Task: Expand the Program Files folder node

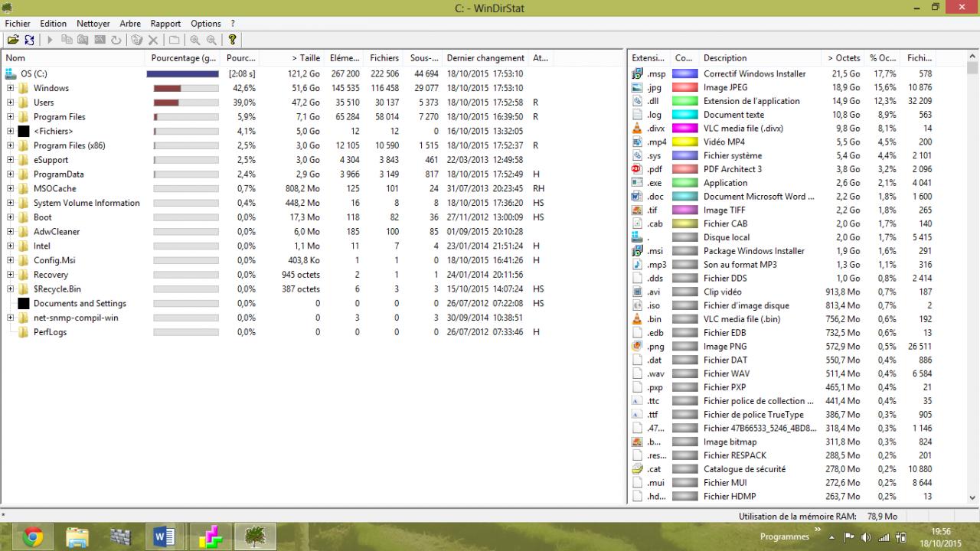Action: (11, 117)
